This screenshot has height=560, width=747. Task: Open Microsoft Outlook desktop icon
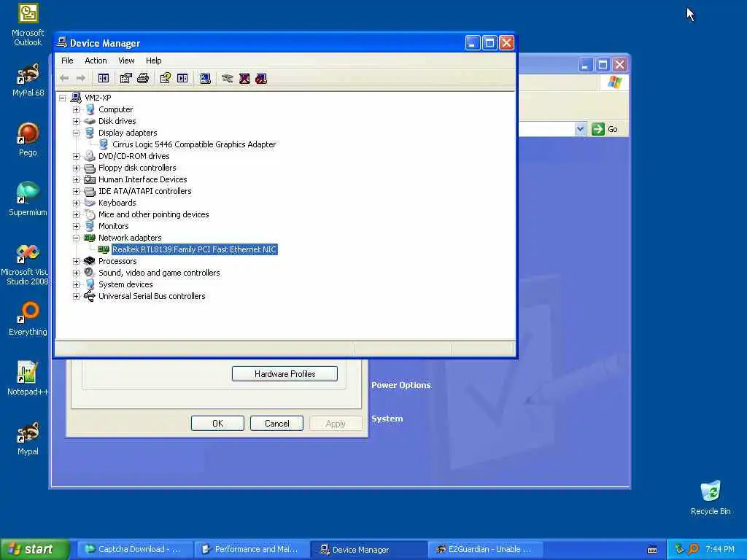(x=28, y=25)
